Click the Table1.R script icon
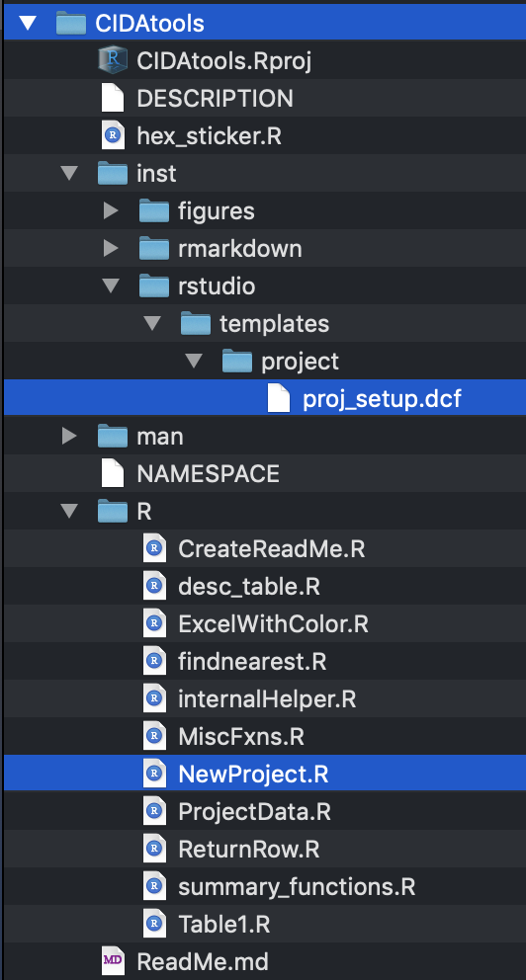This screenshot has height=980, width=526. coord(154,924)
